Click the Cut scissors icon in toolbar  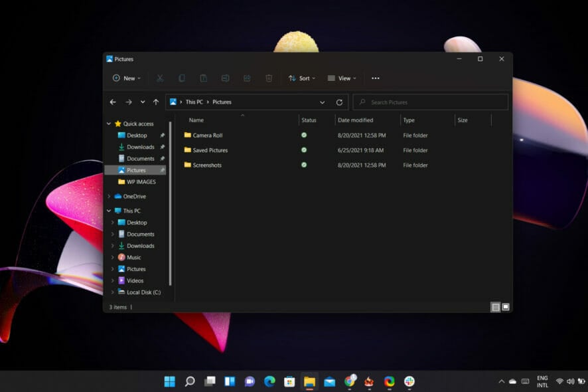point(160,78)
